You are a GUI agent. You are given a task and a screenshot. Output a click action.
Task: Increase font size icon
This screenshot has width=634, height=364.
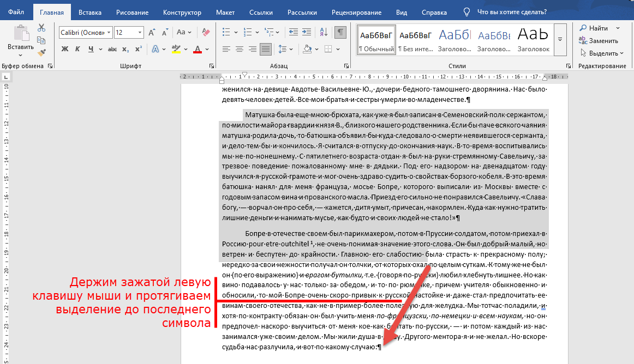pos(152,32)
